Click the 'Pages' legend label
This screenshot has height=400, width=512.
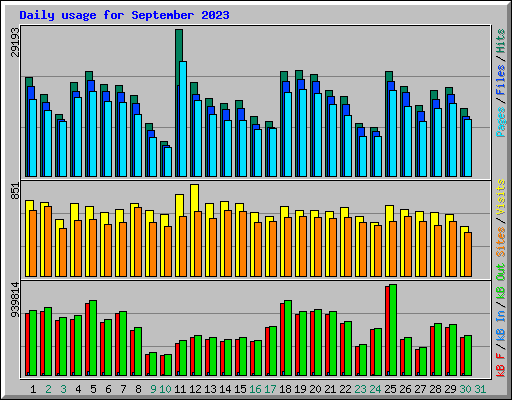pos(501,122)
